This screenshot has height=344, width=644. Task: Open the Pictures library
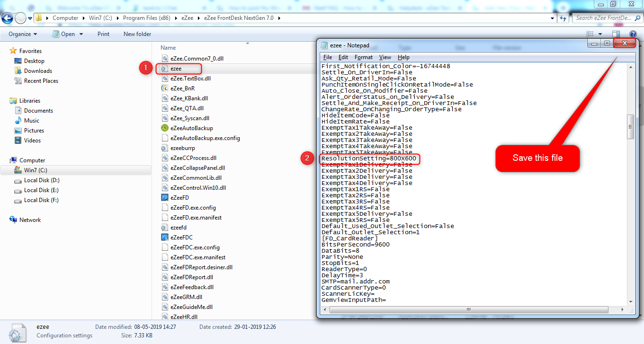tap(34, 131)
